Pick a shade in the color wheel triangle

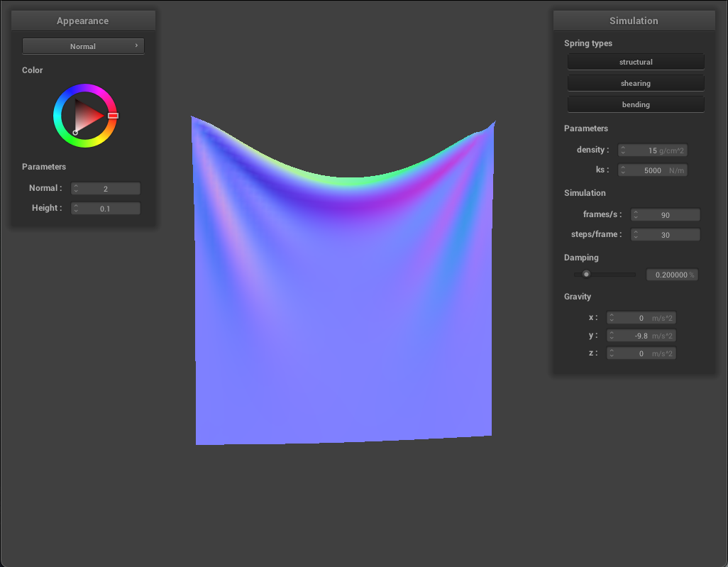point(87,116)
